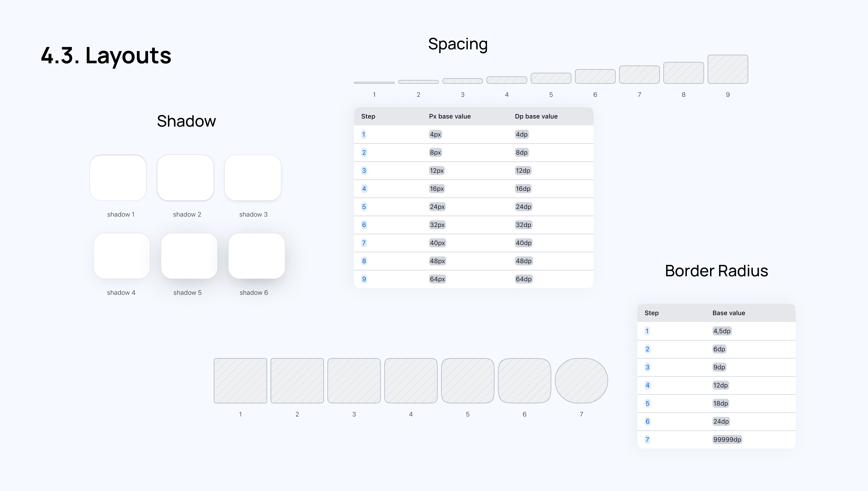Screen dimensions: 868x491
Task: Click the shadow 3 preview box
Action: pyautogui.click(x=253, y=178)
